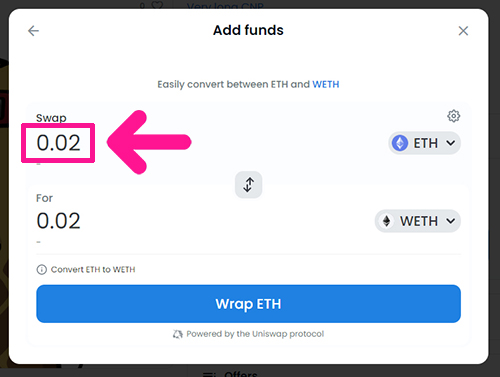This screenshot has height=377, width=500.
Task: Expand the ETH token dropdown chevron
Action: click(x=451, y=143)
